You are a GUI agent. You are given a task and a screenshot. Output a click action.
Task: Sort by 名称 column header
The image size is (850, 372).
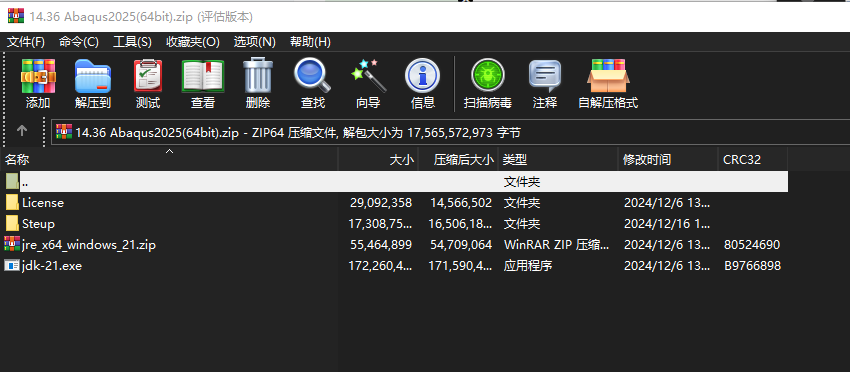point(170,159)
